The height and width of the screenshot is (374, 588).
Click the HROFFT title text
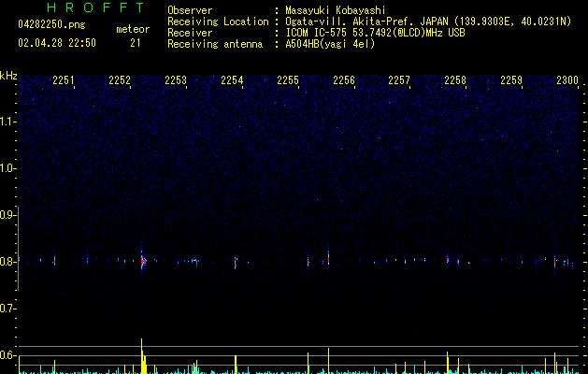96,7
